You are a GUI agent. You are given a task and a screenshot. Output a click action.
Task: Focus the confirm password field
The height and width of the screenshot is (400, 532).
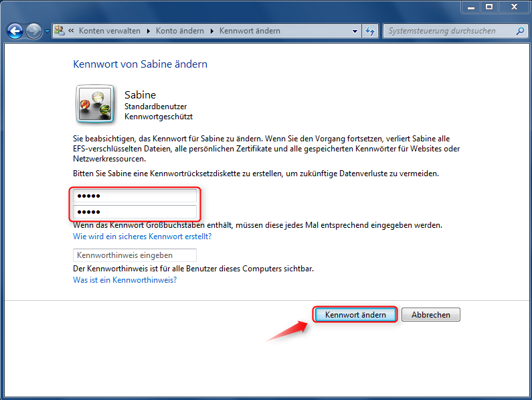click(x=135, y=212)
